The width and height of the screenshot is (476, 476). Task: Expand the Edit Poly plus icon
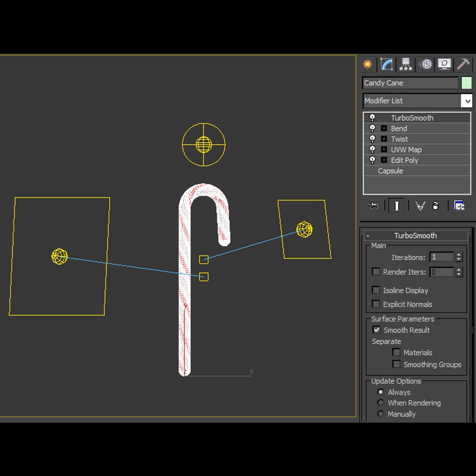pyautogui.click(x=384, y=160)
